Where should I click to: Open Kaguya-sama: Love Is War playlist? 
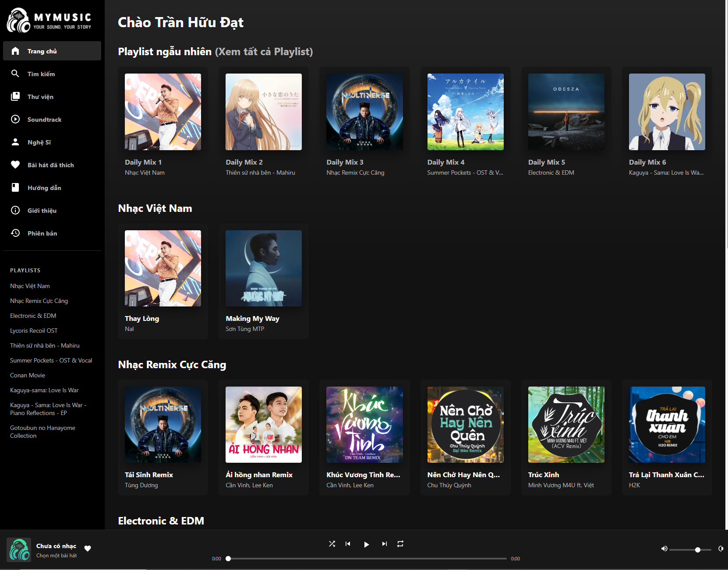(x=44, y=390)
